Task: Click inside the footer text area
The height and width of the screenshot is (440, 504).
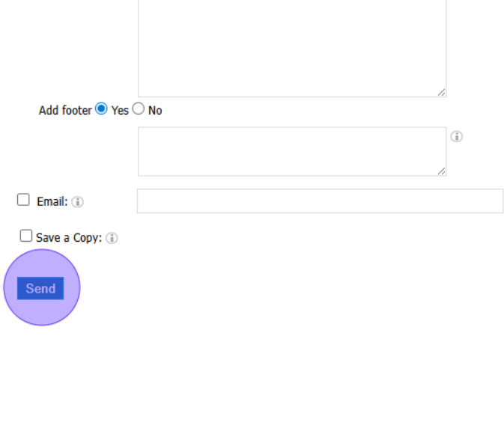Action: (x=291, y=151)
